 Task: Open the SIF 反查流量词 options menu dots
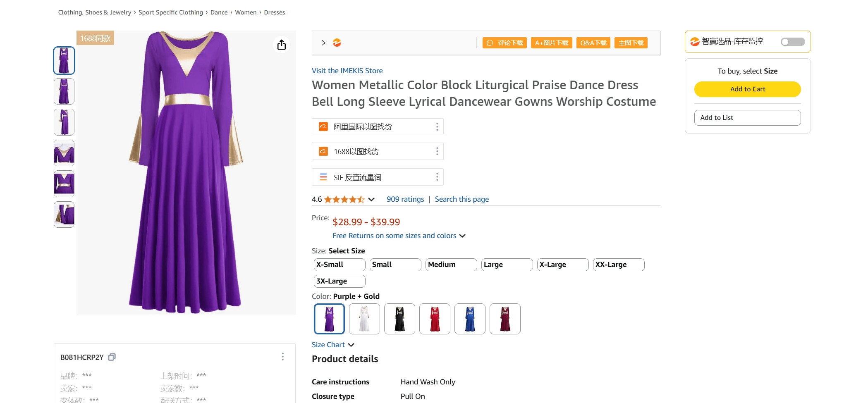coord(437,177)
